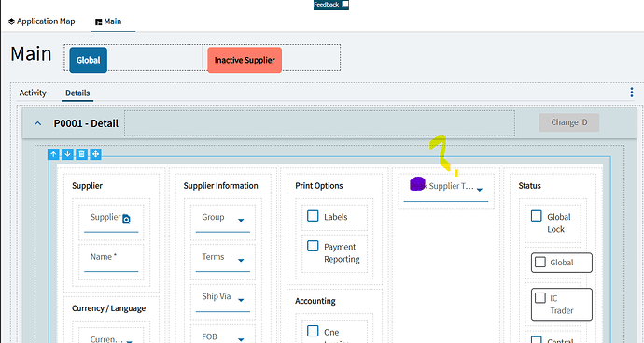Click the move down arrow icon

pos(67,154)
